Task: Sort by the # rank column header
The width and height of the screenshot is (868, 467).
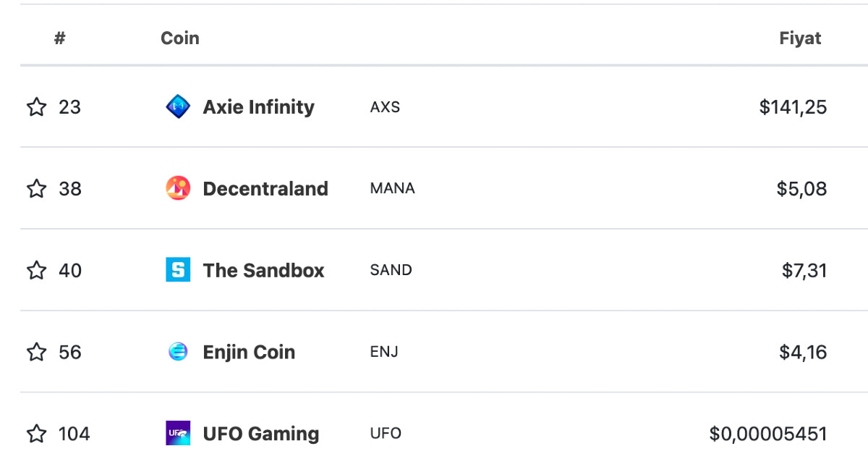Action: [59, 38]
